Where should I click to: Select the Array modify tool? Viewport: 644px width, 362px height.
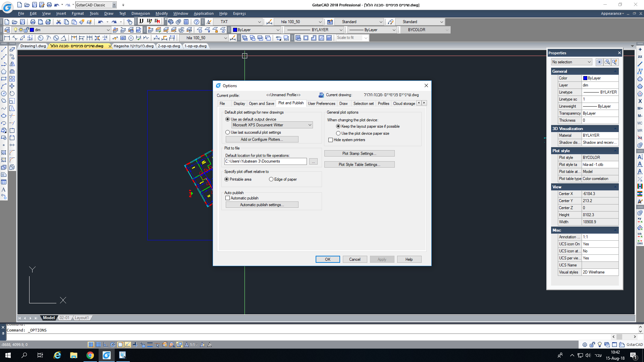tap(12, 79)
